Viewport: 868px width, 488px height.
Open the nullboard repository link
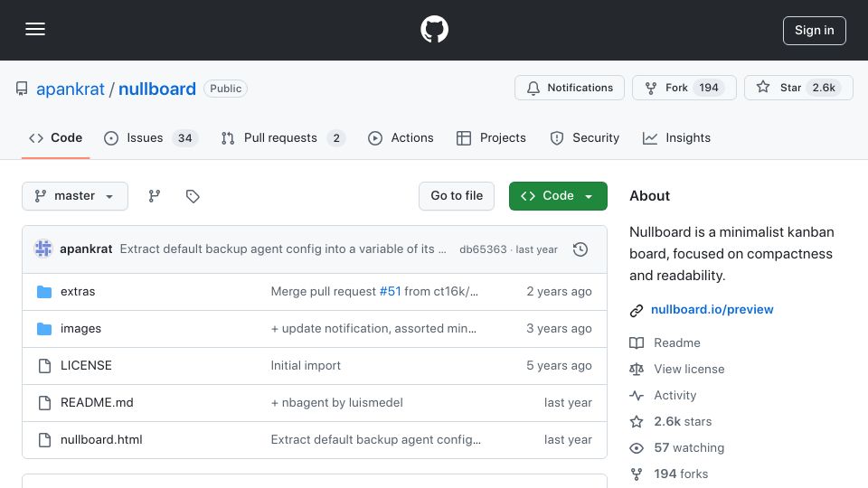tap(157, 89)
